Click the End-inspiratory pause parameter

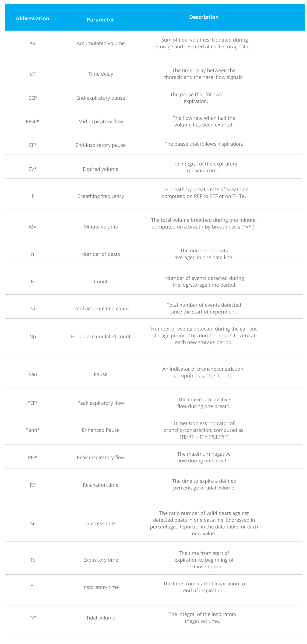[100, 145]
